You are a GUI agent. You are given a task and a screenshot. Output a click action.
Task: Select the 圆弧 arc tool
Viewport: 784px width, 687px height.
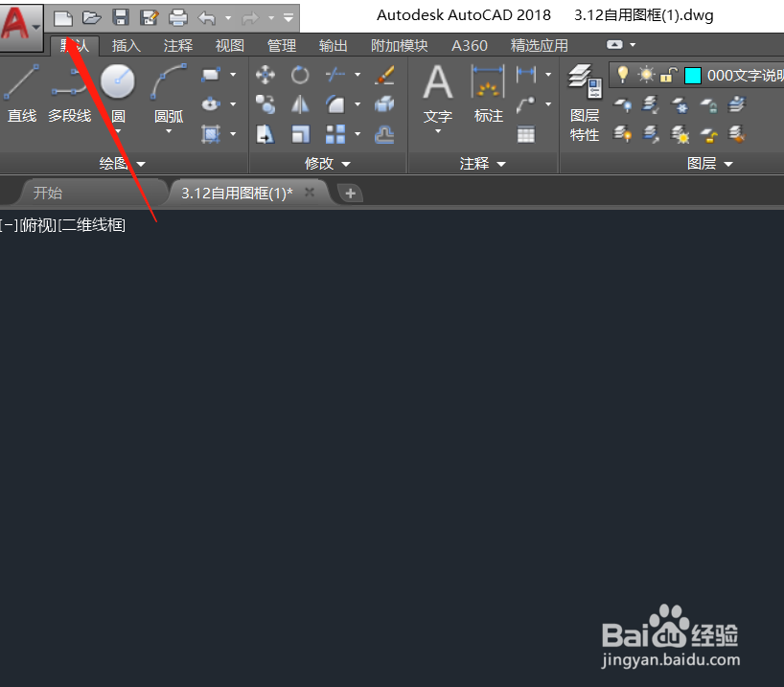pos(169,94)
